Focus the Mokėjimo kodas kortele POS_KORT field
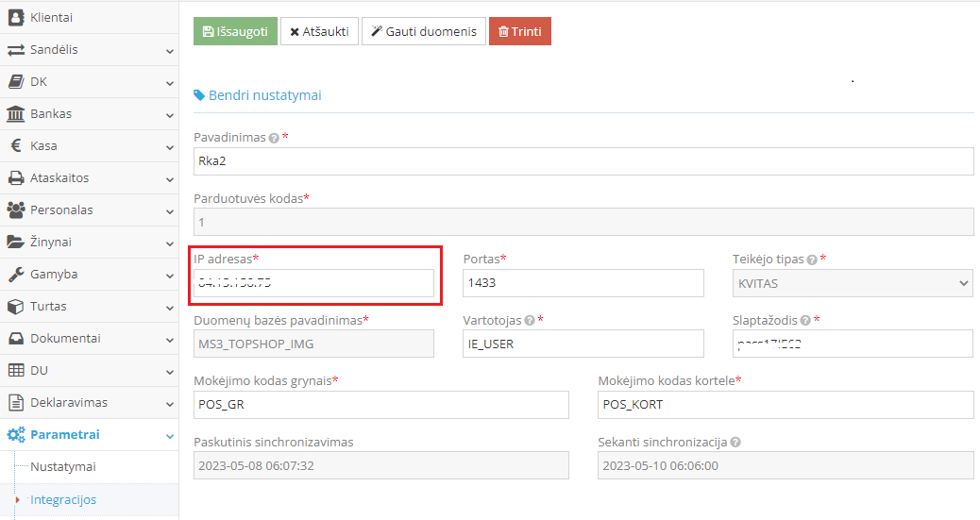This screenshot has height=520, width=980. click(x=786, y=404)
